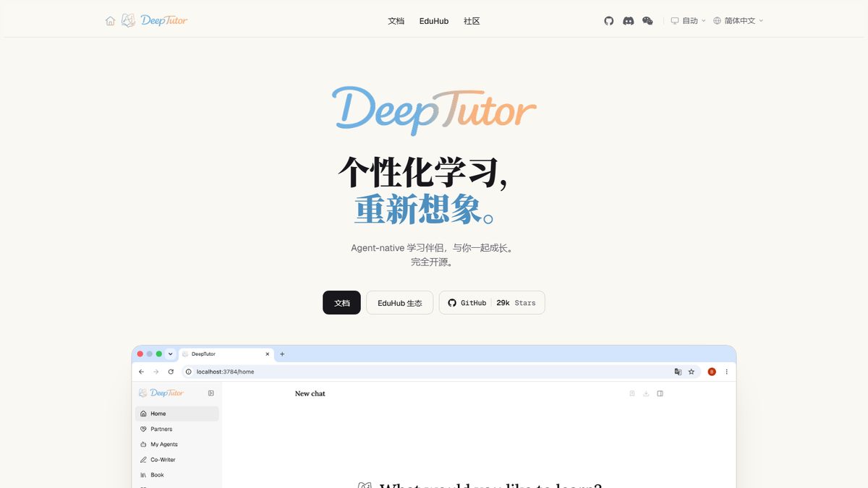This screenshot has height=488, width=868.
Task: Click the preview browser back arrow
Action: pyautogui.click(x=141, y=372)
